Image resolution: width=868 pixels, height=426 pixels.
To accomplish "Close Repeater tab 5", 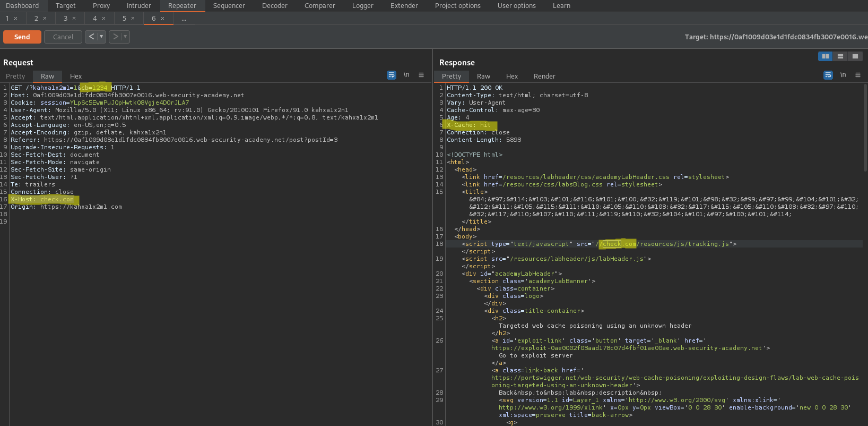I will pos(133,19).
